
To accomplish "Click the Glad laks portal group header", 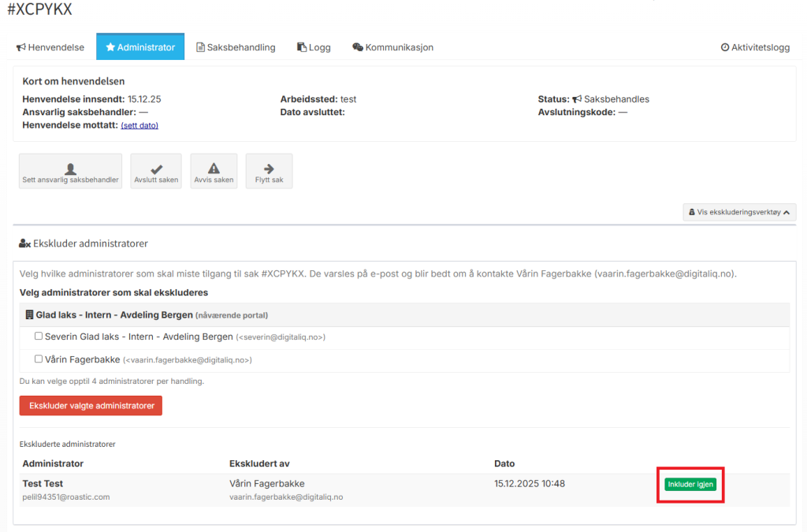I will click(113, 315).
